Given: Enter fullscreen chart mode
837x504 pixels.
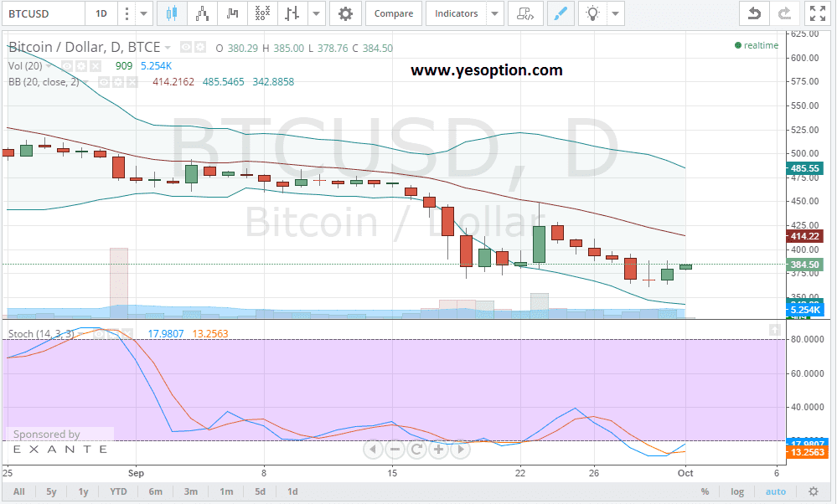Looking at the screenshot, I should click(x=817, y=13).
